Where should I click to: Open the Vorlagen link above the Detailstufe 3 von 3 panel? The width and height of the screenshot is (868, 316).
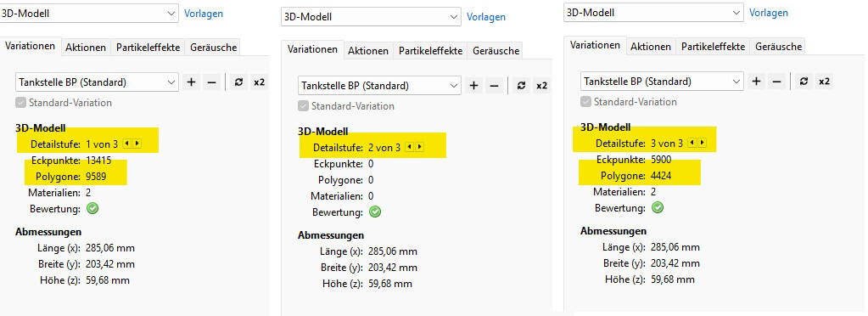[769, 12]
